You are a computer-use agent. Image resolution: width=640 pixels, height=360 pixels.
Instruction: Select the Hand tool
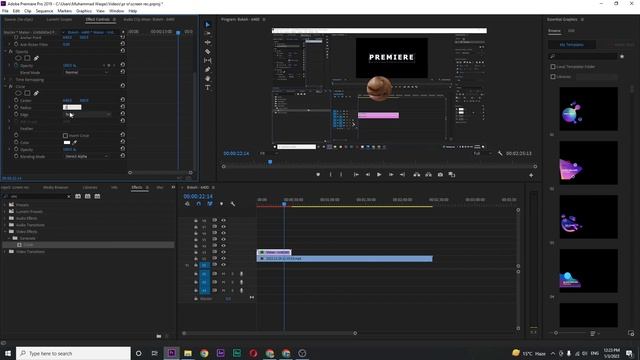click(208, 78)
